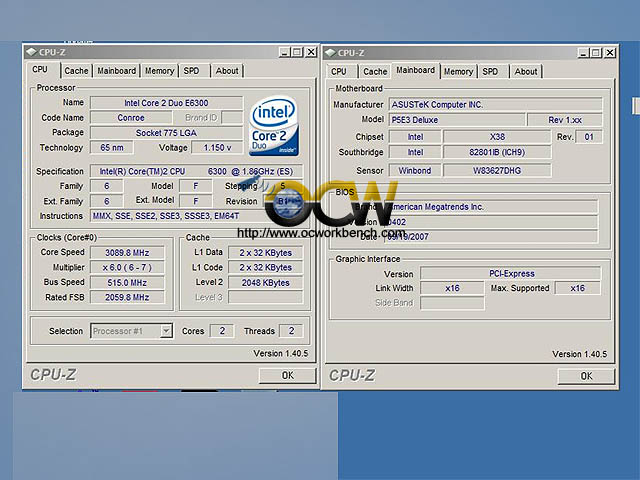Click graphic interface version PCI-Express

coord(511,273)
